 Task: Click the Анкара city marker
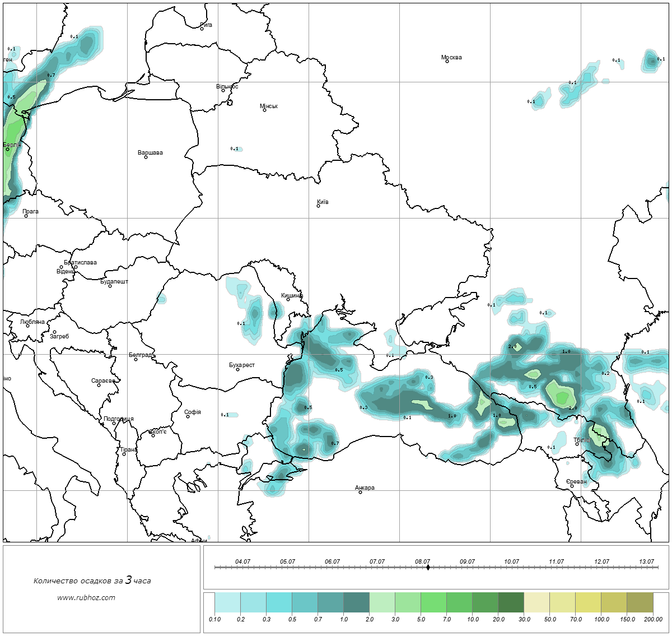pyautogui.click(x=360, y=492)
